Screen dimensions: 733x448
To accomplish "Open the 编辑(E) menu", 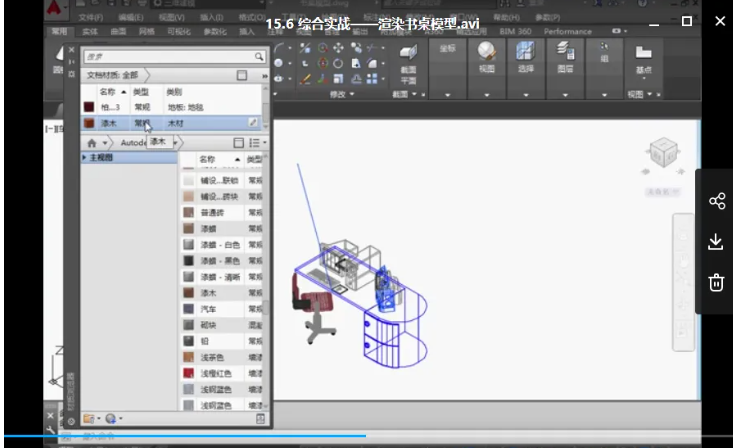I will [x=130, y=18].
